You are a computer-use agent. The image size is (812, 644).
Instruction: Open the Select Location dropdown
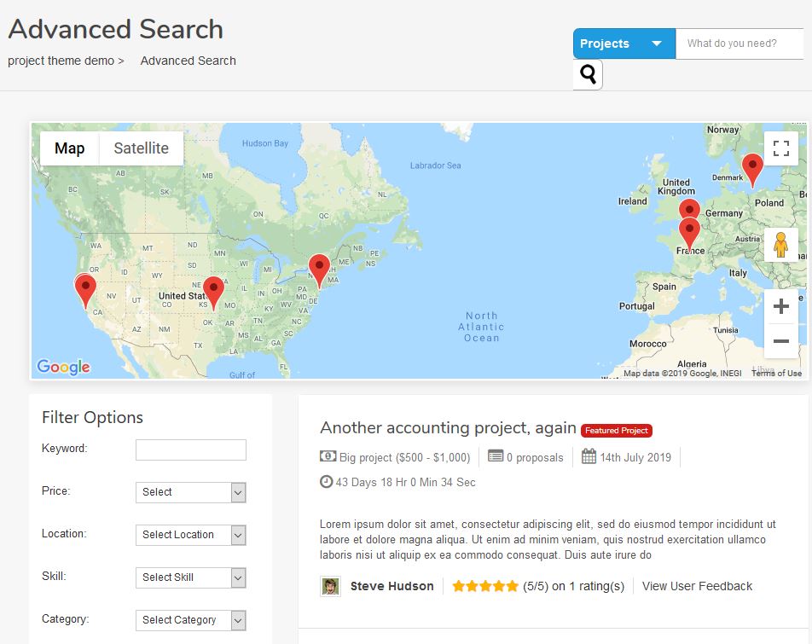pos(190,535)
